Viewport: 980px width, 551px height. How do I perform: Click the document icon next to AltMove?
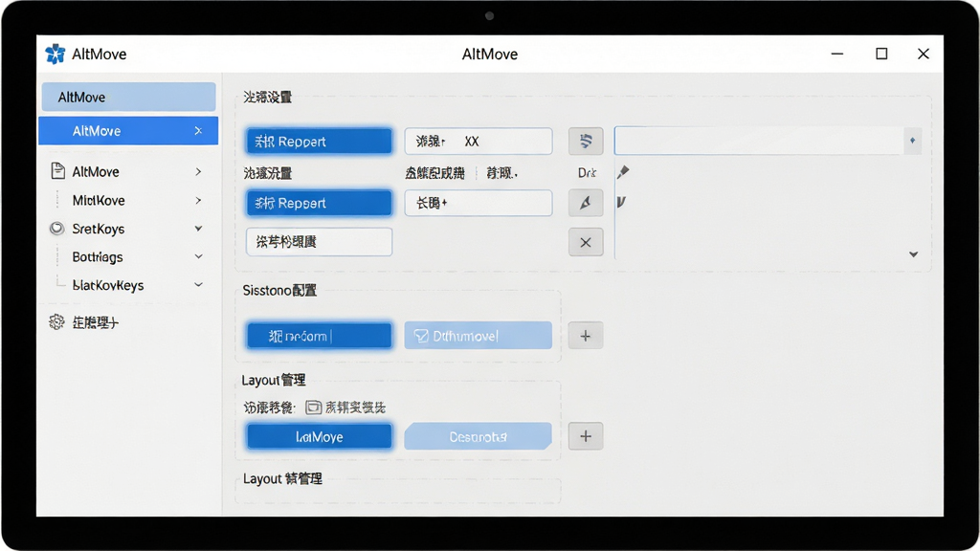(57, 171)
